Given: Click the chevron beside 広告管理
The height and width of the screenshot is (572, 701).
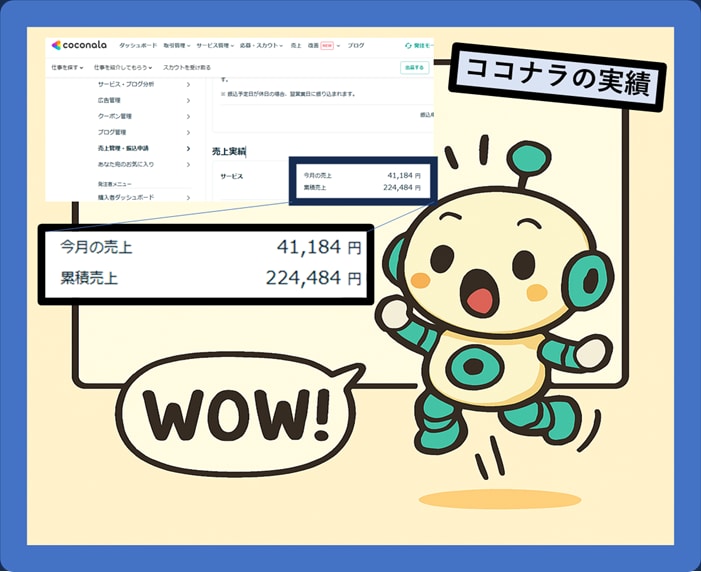Looking at the screenshot, I should pos(189,101).
